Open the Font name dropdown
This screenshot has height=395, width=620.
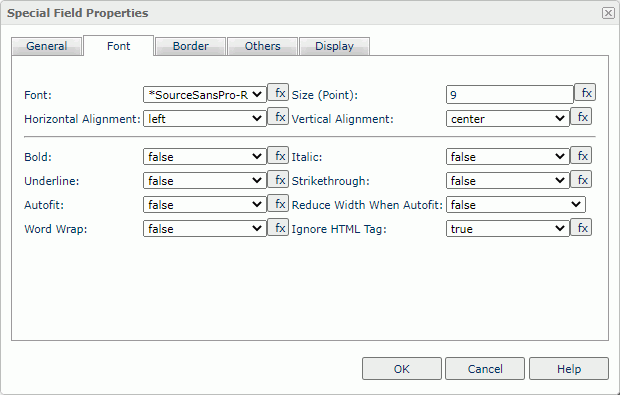[x=204, y=95]
